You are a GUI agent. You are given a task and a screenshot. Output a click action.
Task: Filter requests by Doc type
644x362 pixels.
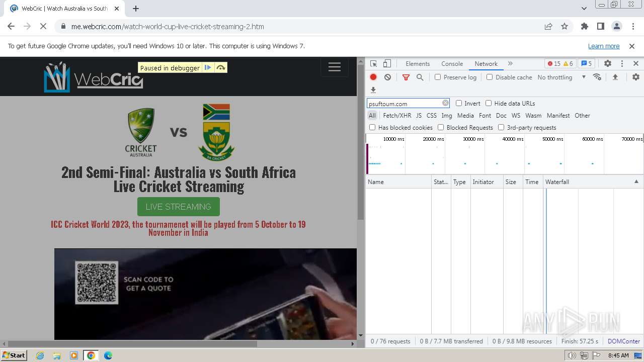pyautogui.click(x=501, y=115)
